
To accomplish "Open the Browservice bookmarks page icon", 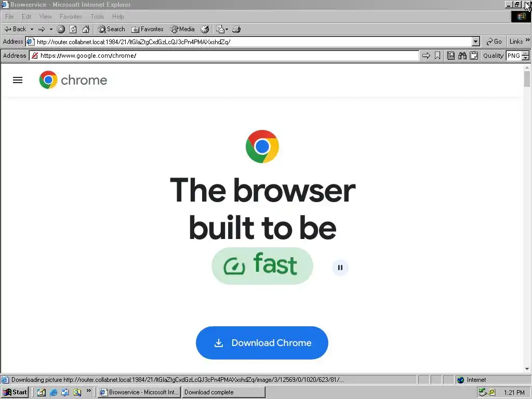I will 451,56.
